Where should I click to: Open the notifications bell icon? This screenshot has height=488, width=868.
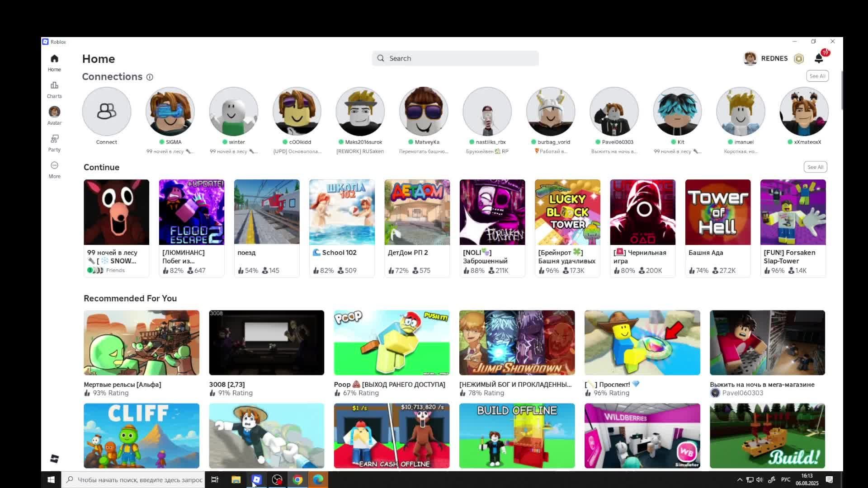(819, 58)
